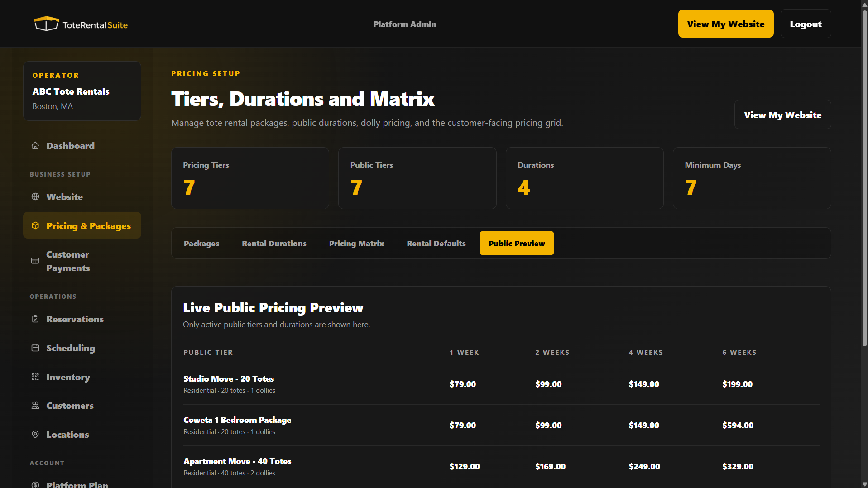The width and height of the screenshot is (868, 488).
Task: Click the yellow View My Website button
Action: pos(726,24)
